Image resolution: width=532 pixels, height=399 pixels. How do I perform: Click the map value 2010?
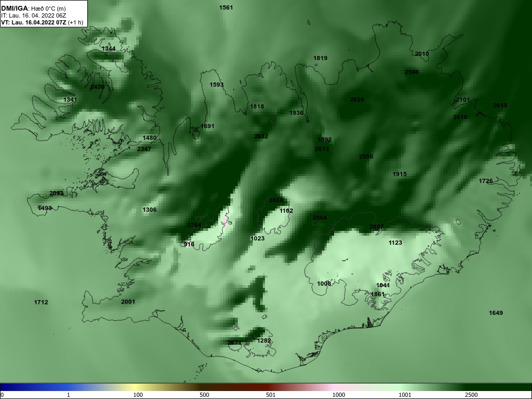pos(422,54)
